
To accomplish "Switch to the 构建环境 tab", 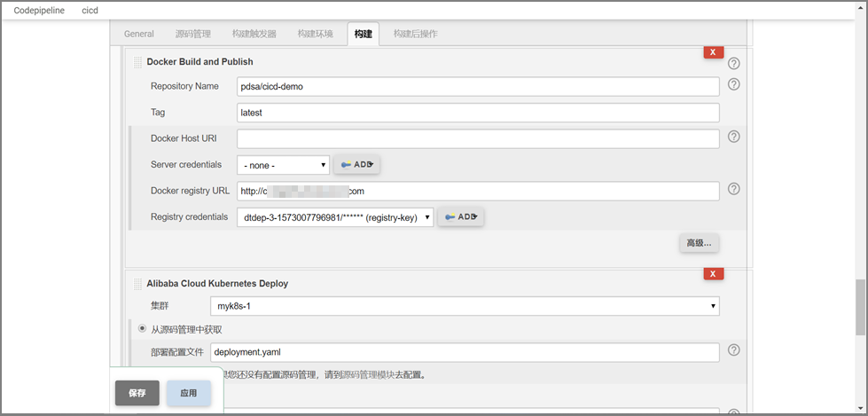I will pos(316,34).
